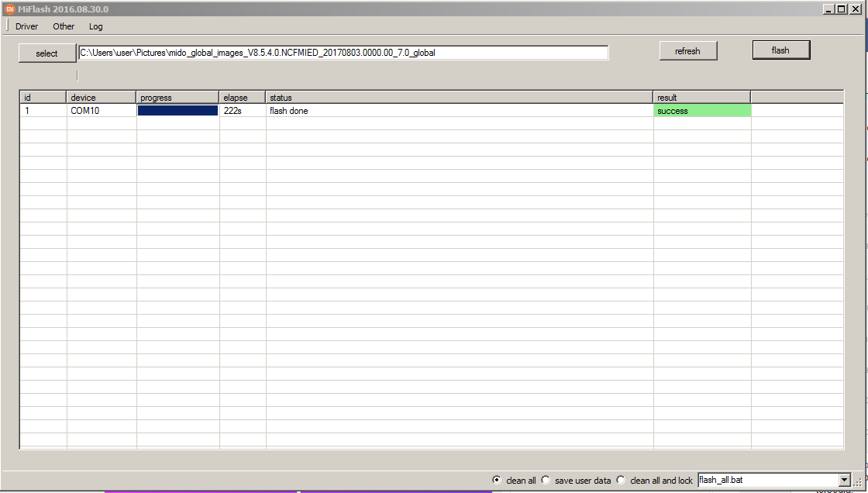Choose clean all and lock mode

(620, 480)
